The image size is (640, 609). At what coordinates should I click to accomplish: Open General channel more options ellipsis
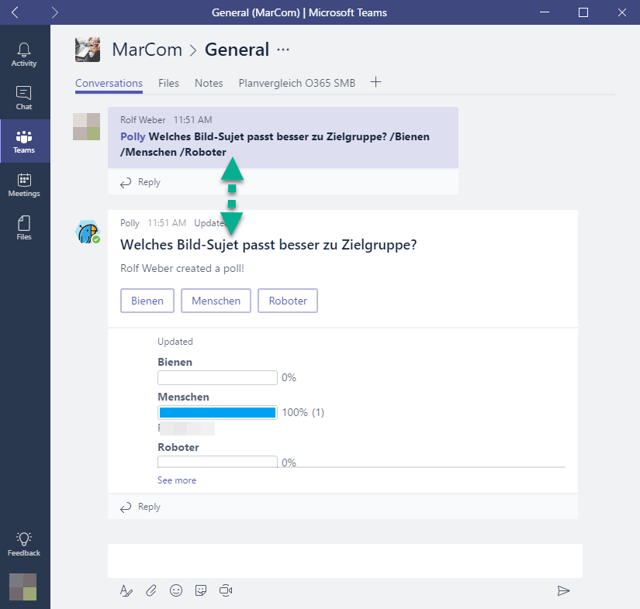283,49
